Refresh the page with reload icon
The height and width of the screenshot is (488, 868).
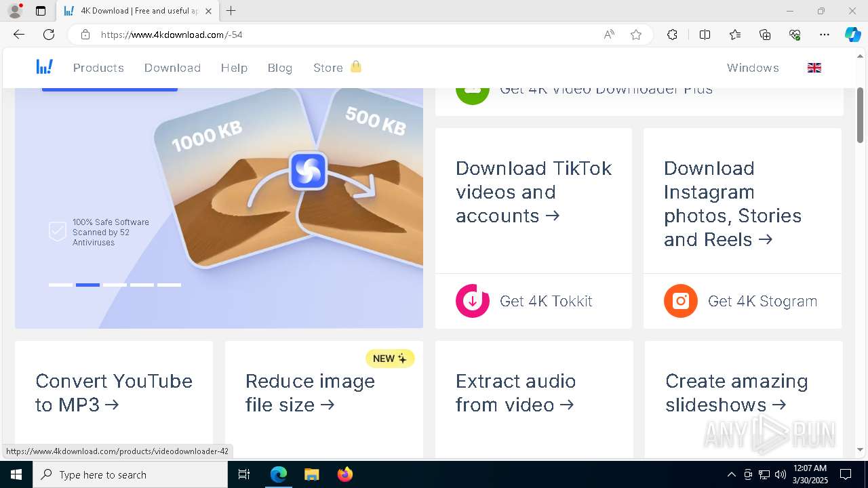point(49,35)
